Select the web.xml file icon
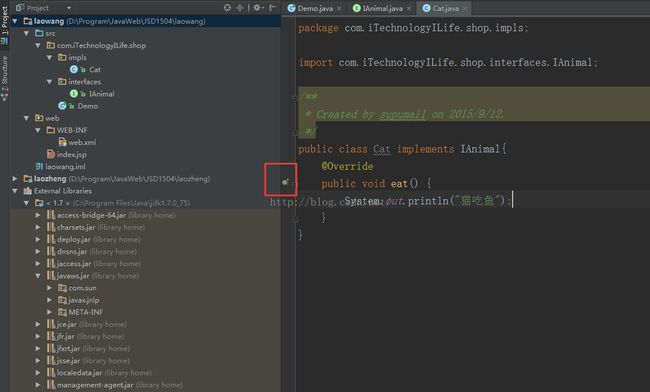 pos(62,142)
